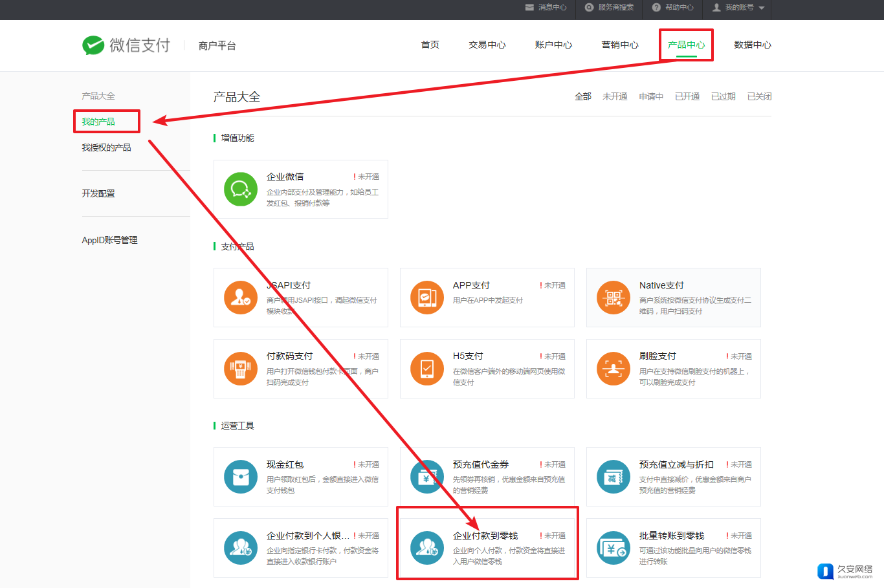Click the 消息中心 top bar link
Viewport: 884px width, 588px height.
pos(546,7)
